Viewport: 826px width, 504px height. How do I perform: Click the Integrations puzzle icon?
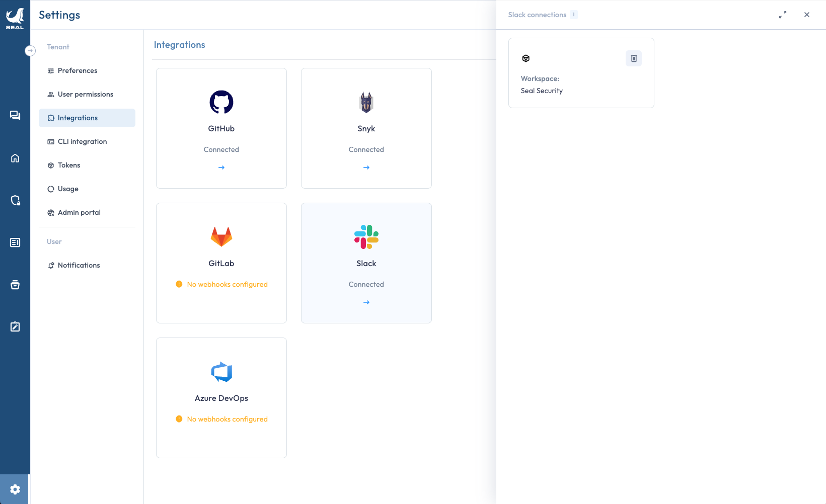click(x=51, y=118)
